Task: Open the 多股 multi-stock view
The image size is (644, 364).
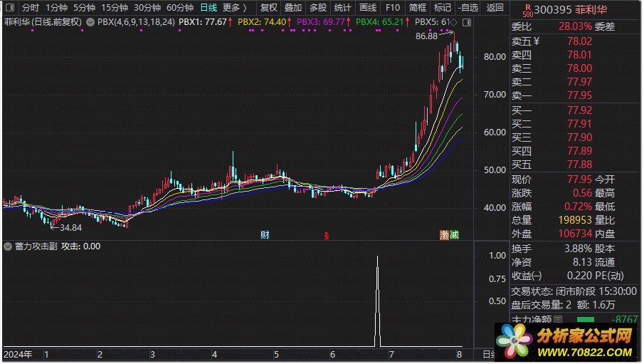Action: click(318, 7)
